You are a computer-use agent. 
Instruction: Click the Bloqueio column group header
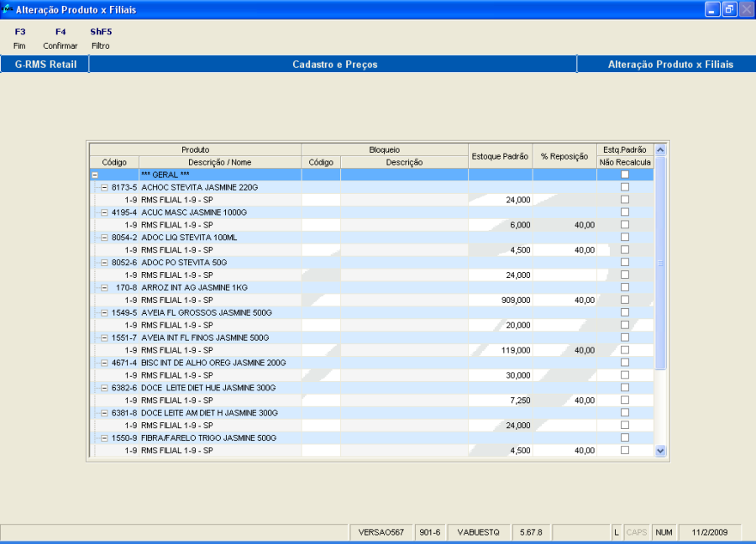tap(384, 150)
